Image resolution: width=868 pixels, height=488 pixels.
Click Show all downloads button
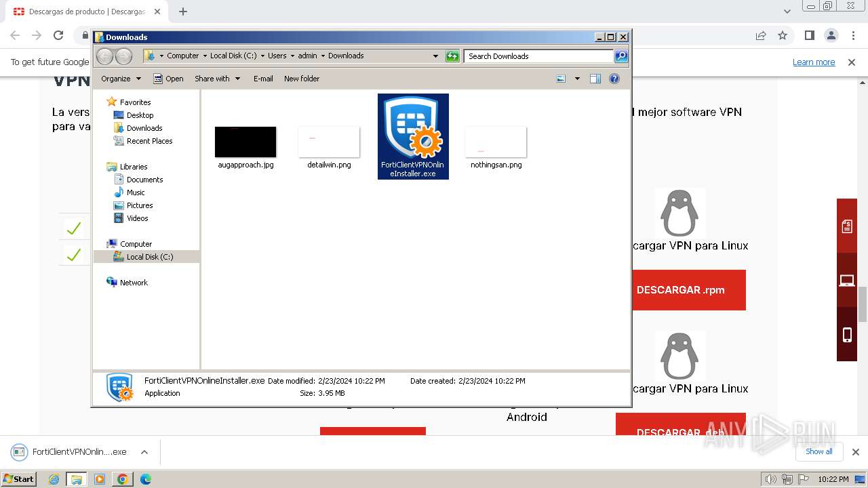(818, 451)
